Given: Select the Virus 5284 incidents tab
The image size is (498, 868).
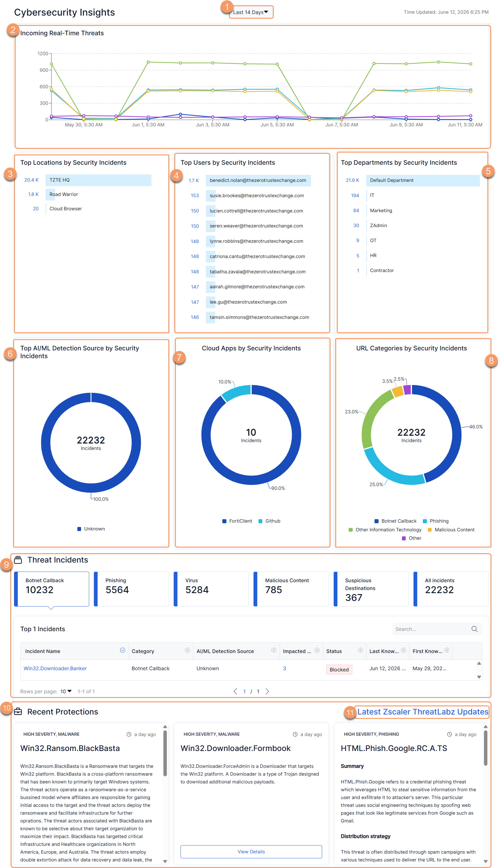Looking at the screenshot, I should [x=211, y=589].
